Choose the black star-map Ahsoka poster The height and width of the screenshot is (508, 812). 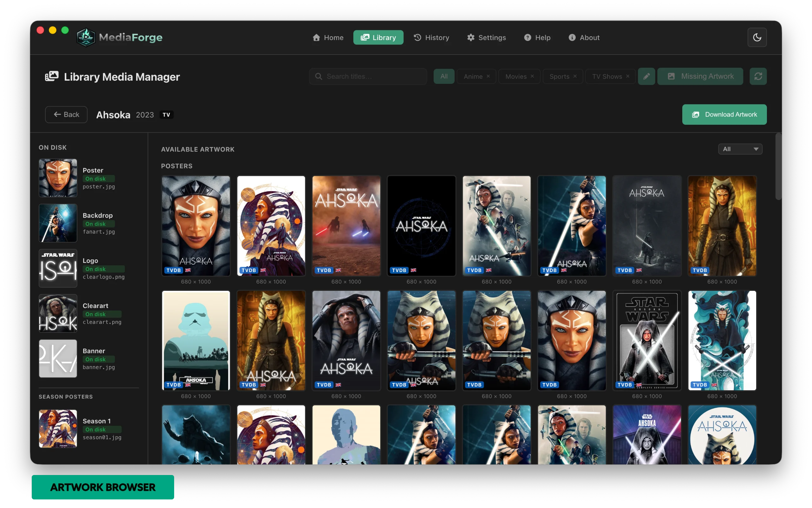tap(422, 226)
